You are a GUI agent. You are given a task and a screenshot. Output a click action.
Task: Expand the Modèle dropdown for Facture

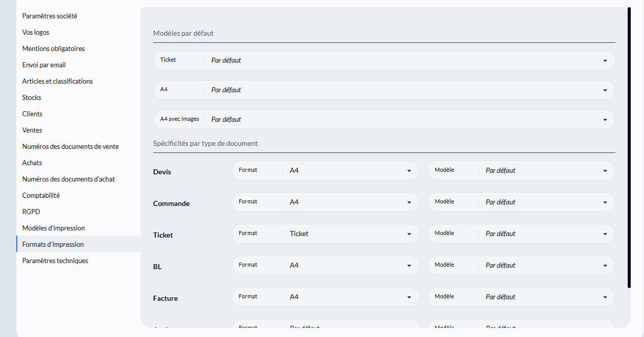522,297
